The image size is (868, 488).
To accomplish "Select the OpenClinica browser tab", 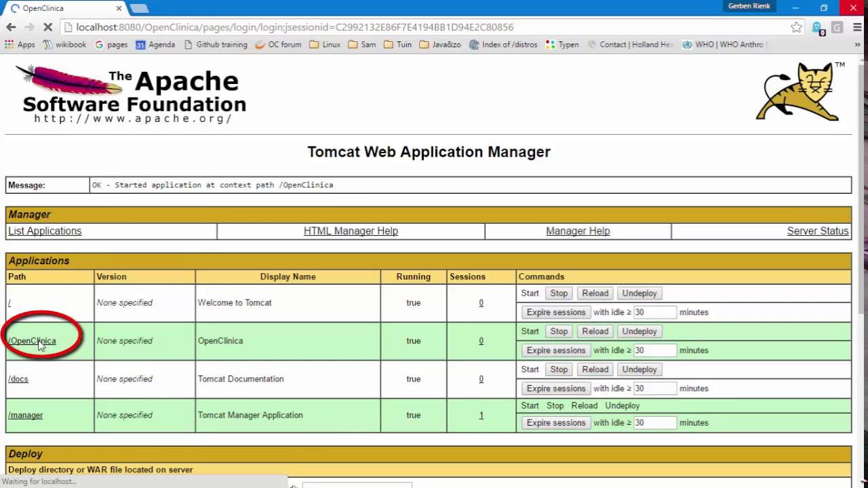I will [64, 8].
